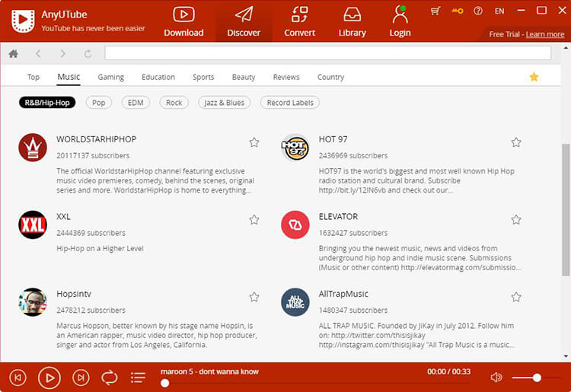
Task: Open the ELEVATOR channel title
Action: click(x=338, y=217)
